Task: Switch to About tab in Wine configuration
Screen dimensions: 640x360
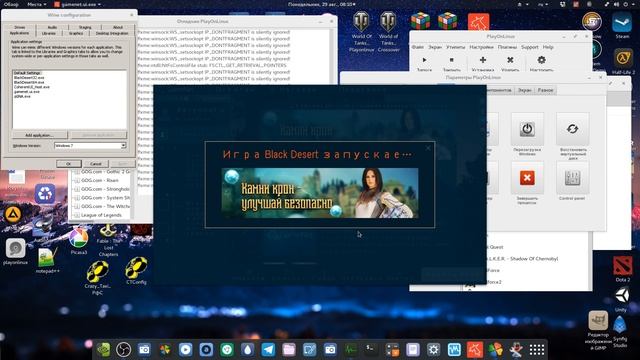Action: coord(118,27)
